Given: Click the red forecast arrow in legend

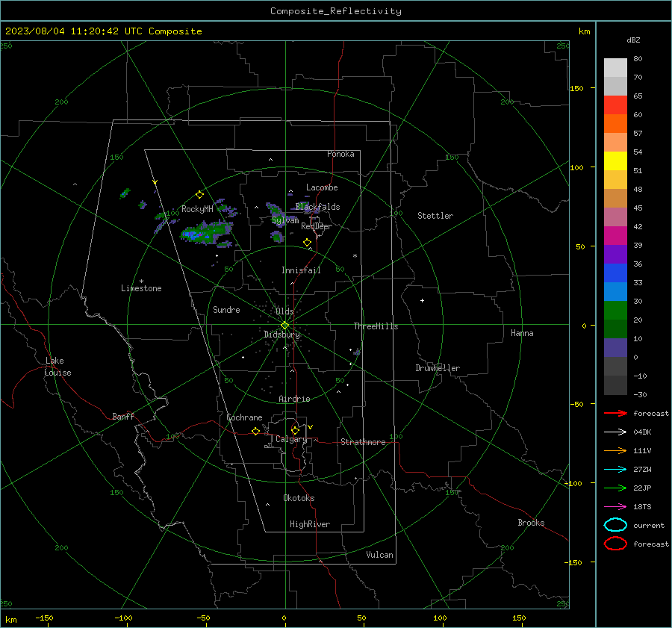Looking at the screenshot, I should point(615,413).
